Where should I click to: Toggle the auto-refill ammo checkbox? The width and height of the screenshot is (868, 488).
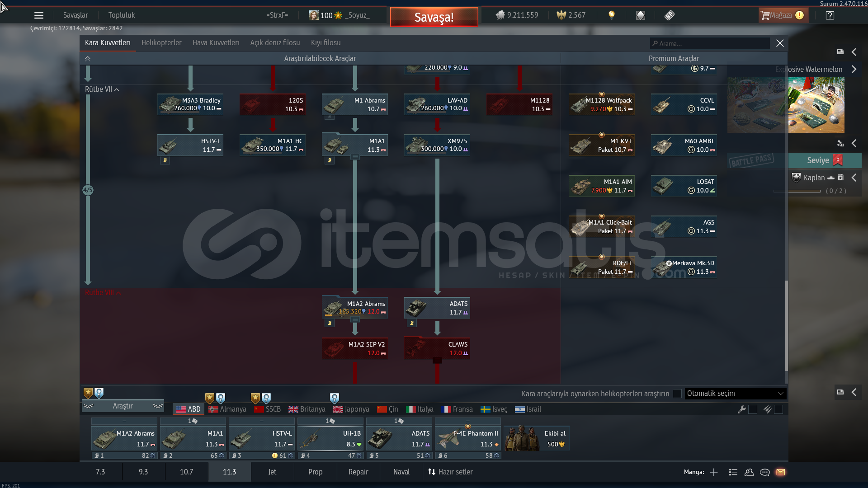click(778, 409)
